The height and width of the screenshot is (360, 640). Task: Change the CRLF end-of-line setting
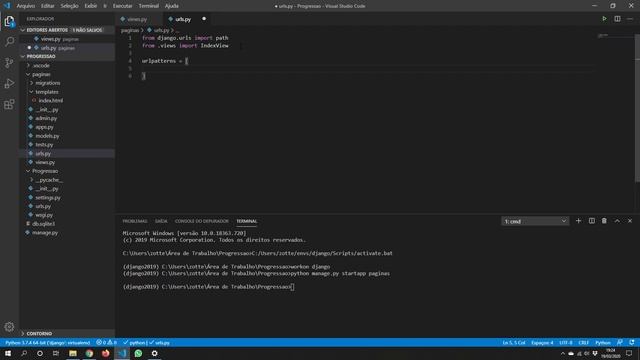[584, 342]
